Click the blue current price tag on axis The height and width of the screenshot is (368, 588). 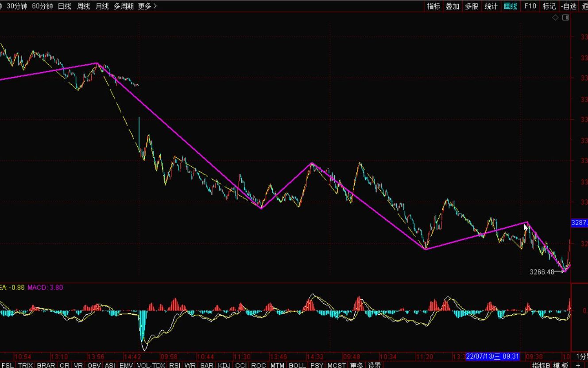pyautogui.click(x=579, y=223)
